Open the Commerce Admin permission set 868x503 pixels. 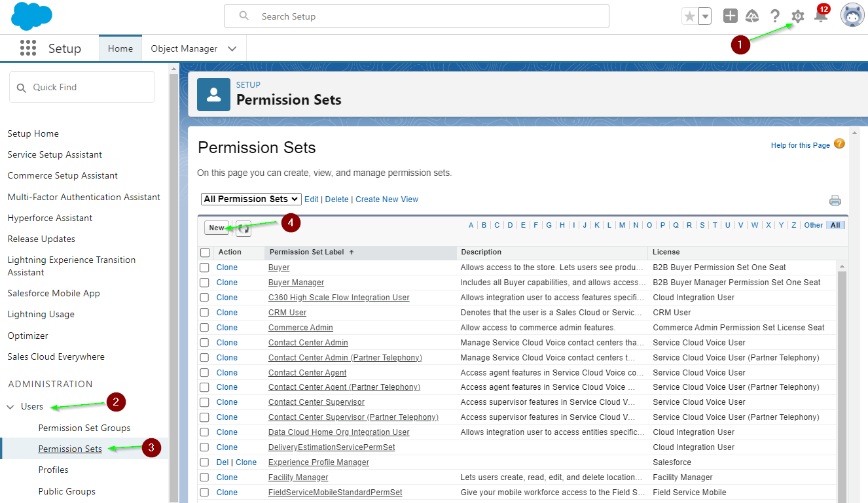[x=300, y=328]
